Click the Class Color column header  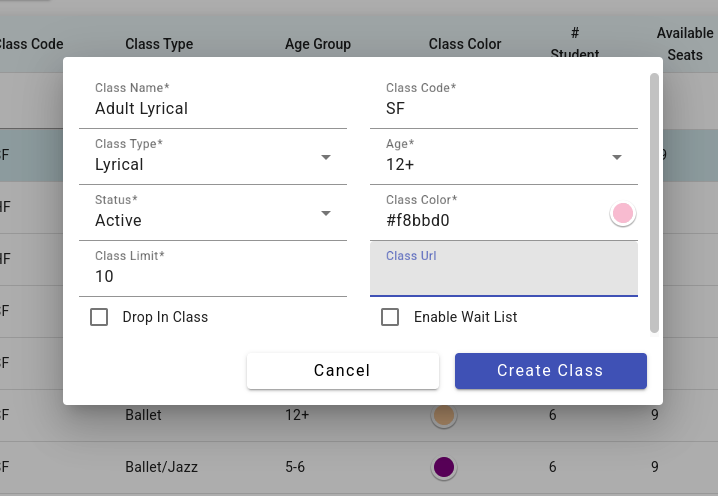(465, 44)
